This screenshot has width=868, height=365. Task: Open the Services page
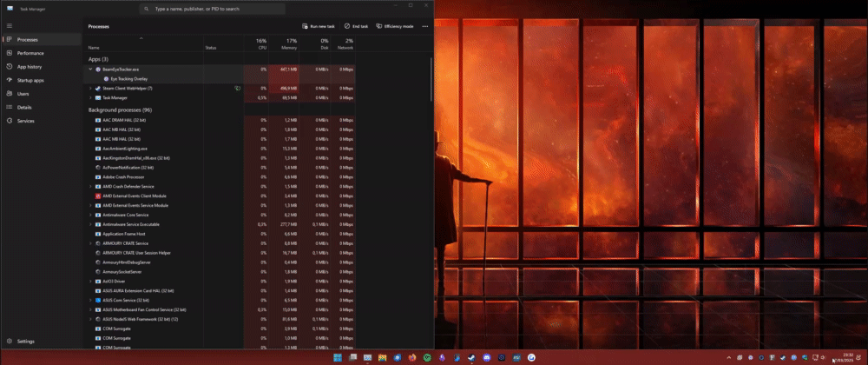tap(42, 121)
